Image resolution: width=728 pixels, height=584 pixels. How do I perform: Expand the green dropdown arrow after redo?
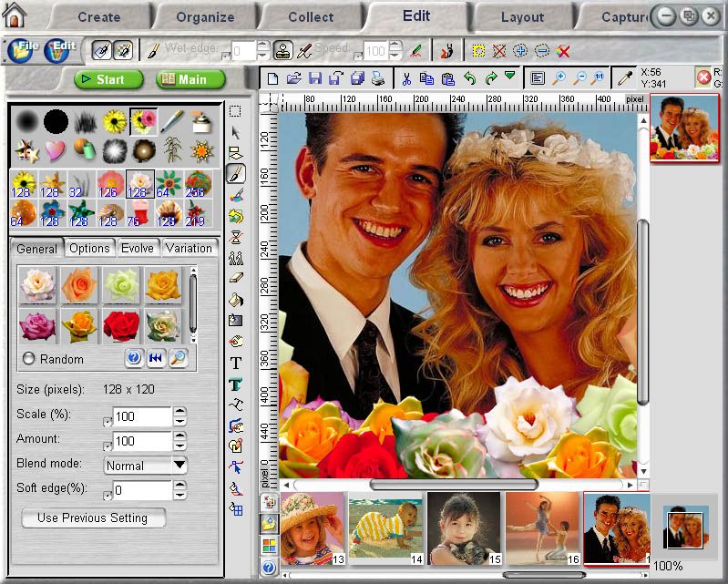pos(510,76)
